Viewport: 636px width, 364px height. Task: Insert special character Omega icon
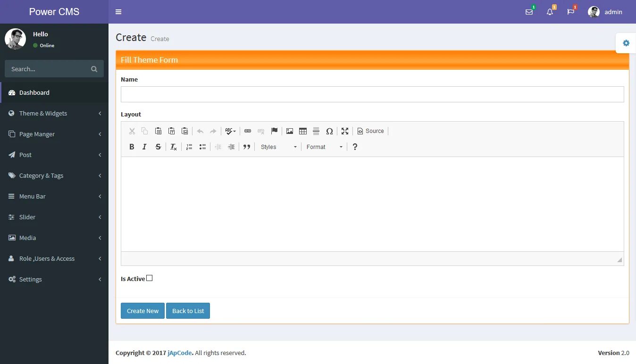click(x=329, y=131)
